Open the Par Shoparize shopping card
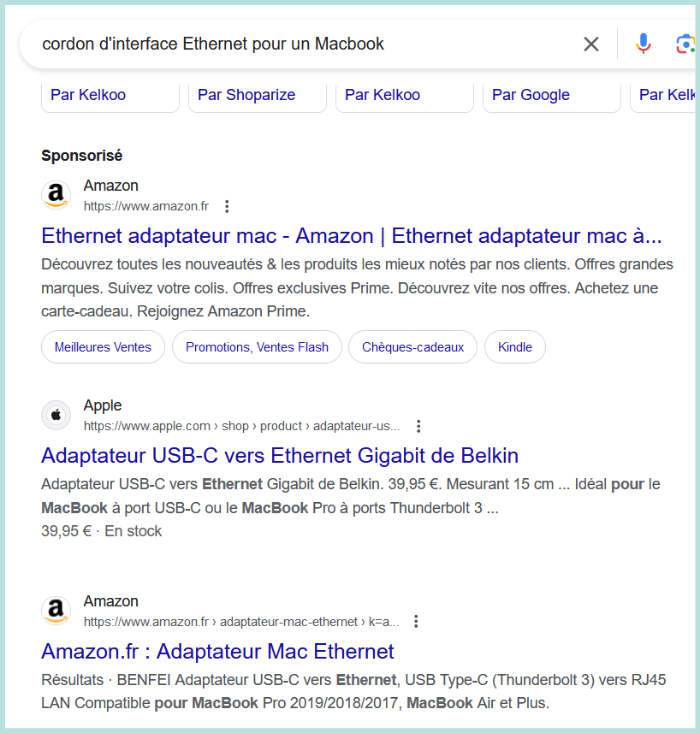 click(x=258, y=95)
